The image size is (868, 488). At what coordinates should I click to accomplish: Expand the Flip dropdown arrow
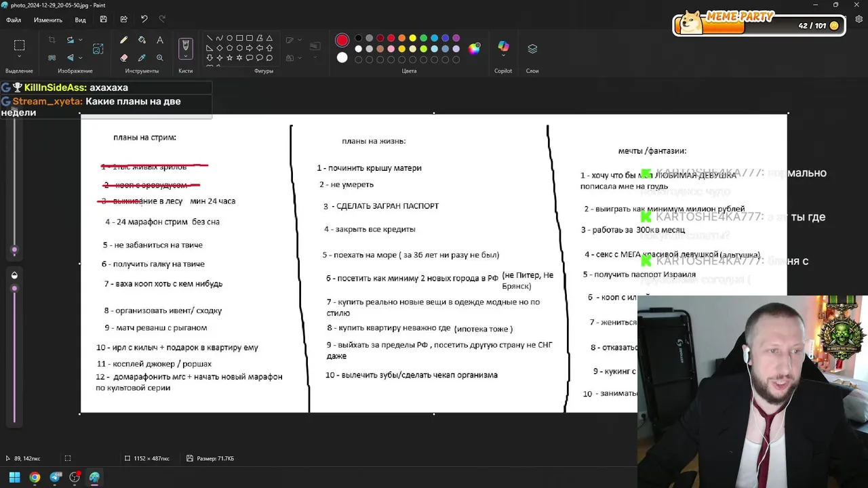tap(80, 58)
